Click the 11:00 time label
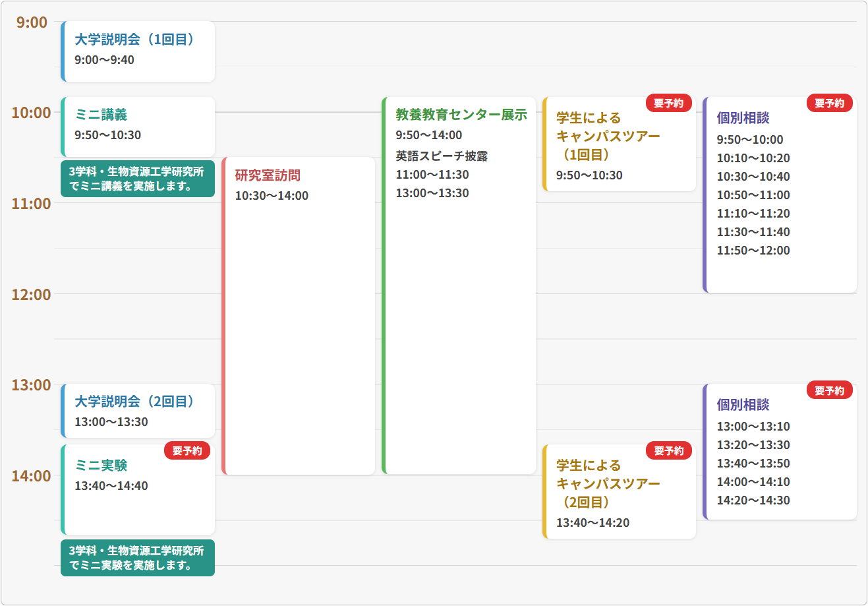 [31, 204]
